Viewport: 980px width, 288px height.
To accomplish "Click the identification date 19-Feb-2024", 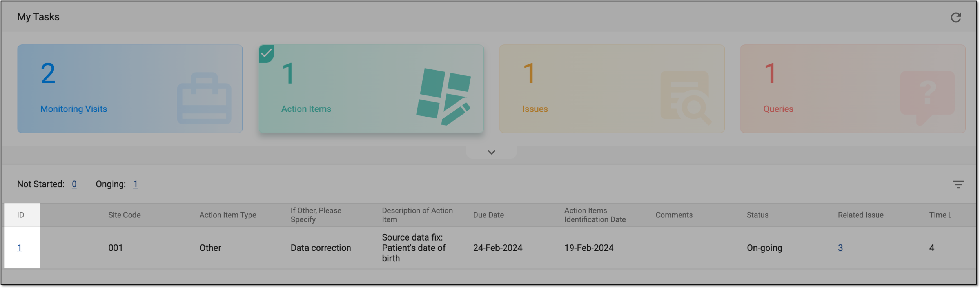I will pyautogui.click(x=589, y=248).
